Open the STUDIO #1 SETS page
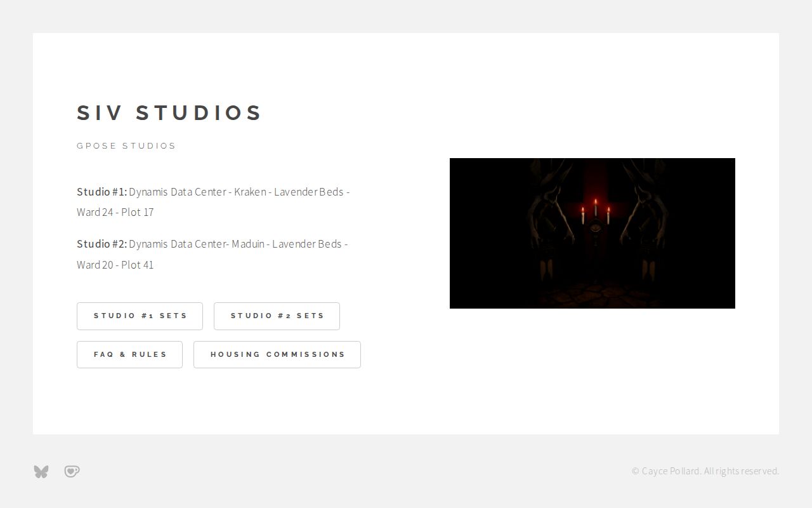The height and width of the screenshot is (508, 812). (140, 316)
